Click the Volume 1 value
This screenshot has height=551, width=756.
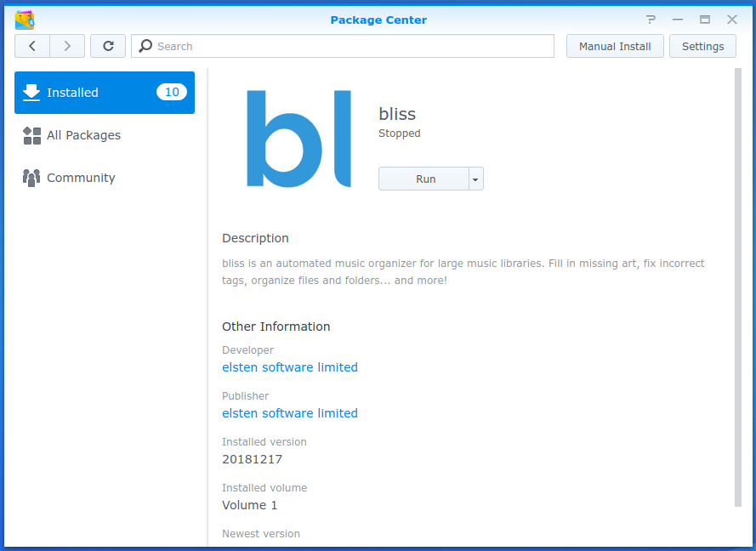250,505
